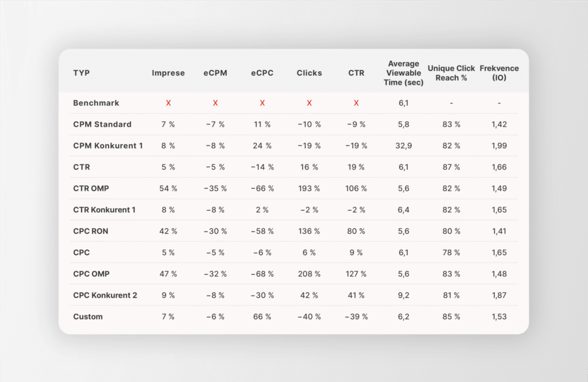
Task: Select the Unique Click Reach % header
Action: click(x=451, y=73)
